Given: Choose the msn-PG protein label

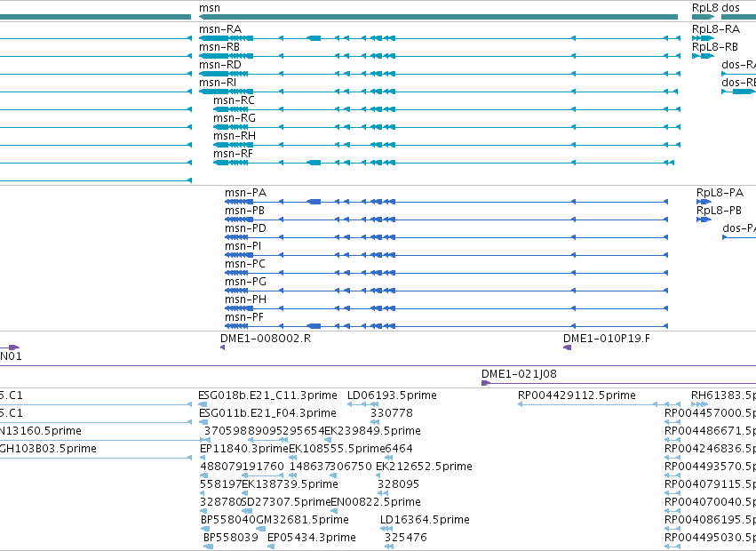Looking at the screenshot, I should (x=245, y=283).
